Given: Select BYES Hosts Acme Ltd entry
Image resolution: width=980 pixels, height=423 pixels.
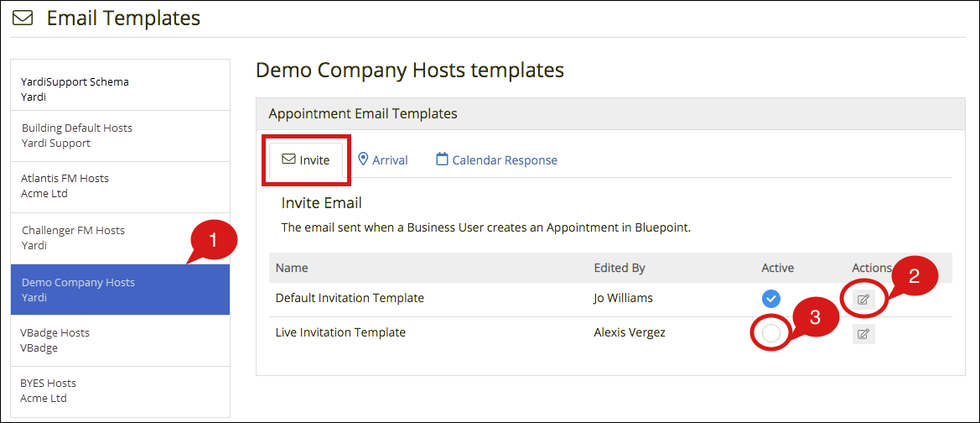Looking at the screenshot, I should pos(121,391).
